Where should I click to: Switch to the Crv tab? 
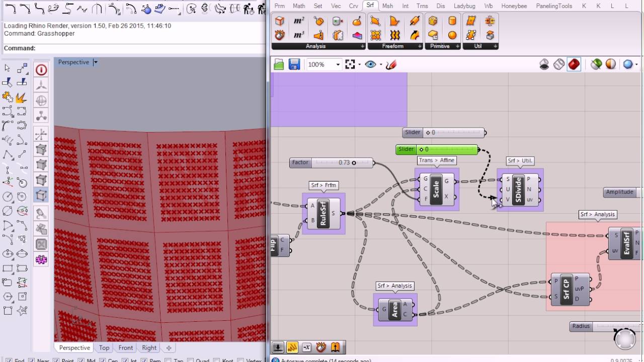354,6
